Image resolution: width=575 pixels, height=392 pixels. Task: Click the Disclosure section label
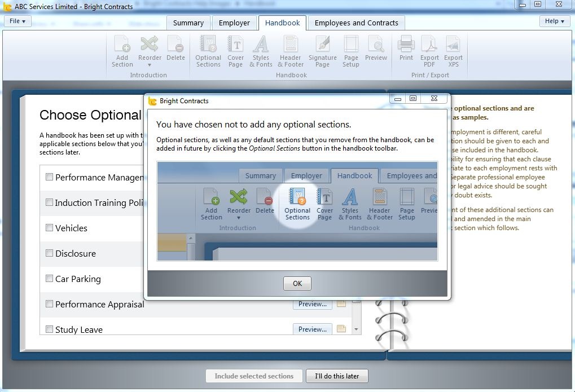76,253
